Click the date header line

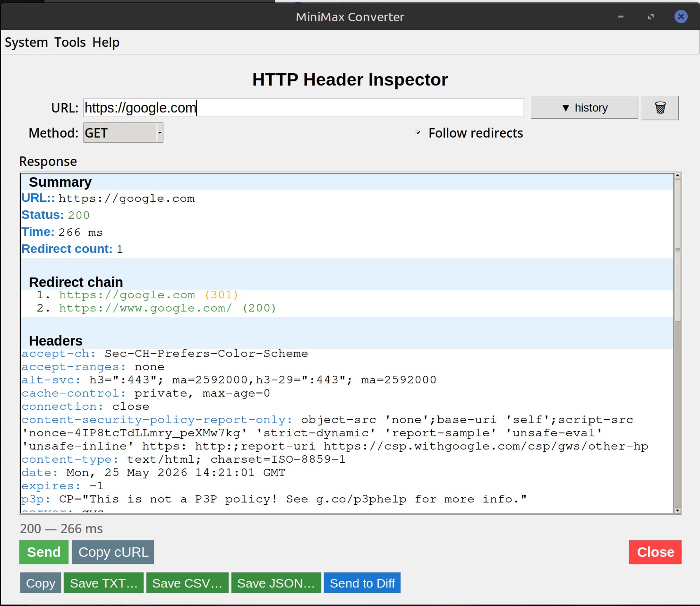coord(154,473)
